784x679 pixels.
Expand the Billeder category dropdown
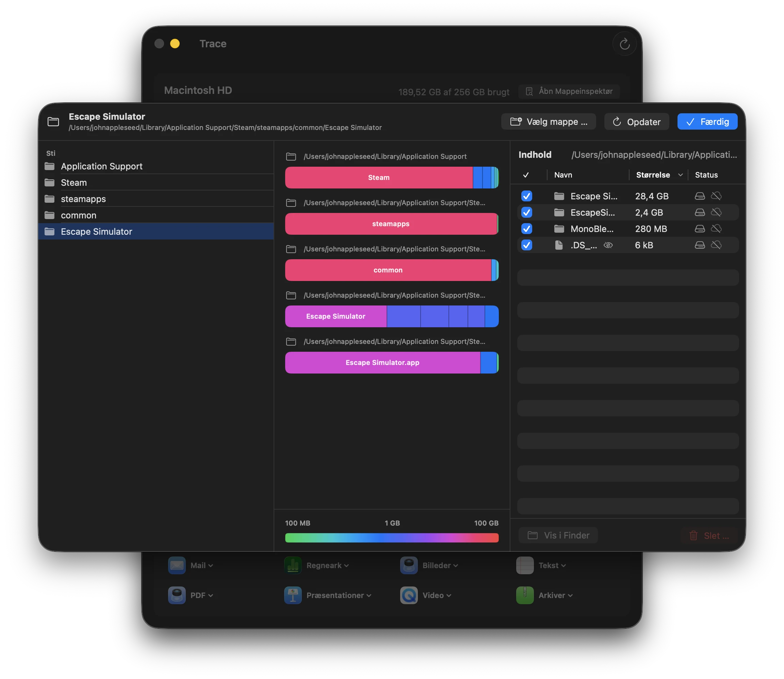coord(456,565)
